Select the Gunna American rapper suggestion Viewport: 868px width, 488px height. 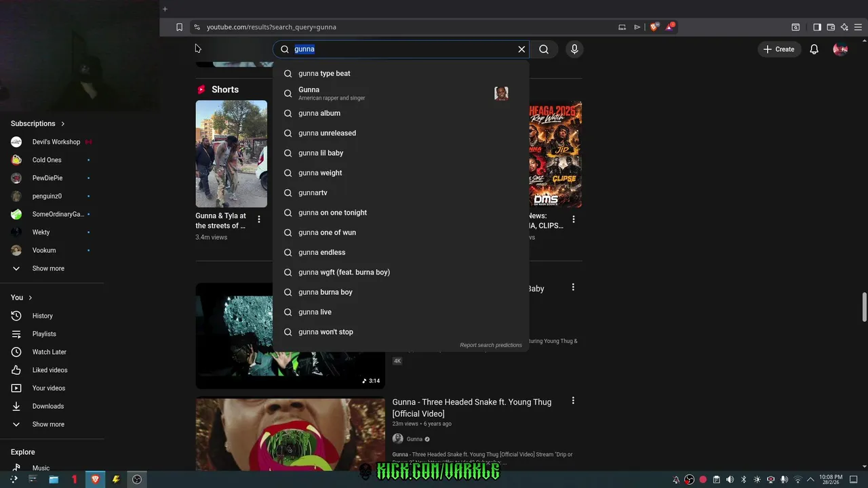click(401, 94)
